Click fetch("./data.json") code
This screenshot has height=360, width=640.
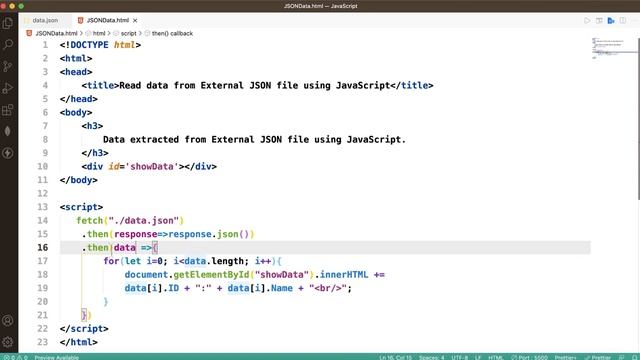pos(130,220)
